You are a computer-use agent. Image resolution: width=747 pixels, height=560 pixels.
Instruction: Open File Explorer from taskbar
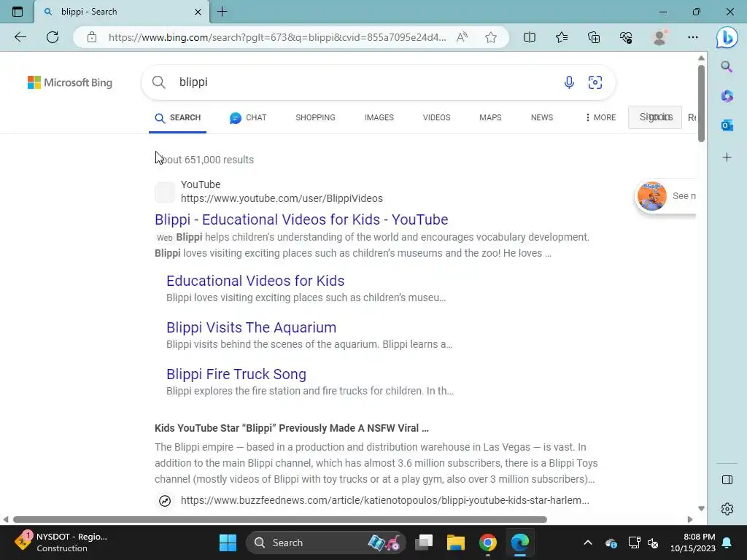coord(455,542)
